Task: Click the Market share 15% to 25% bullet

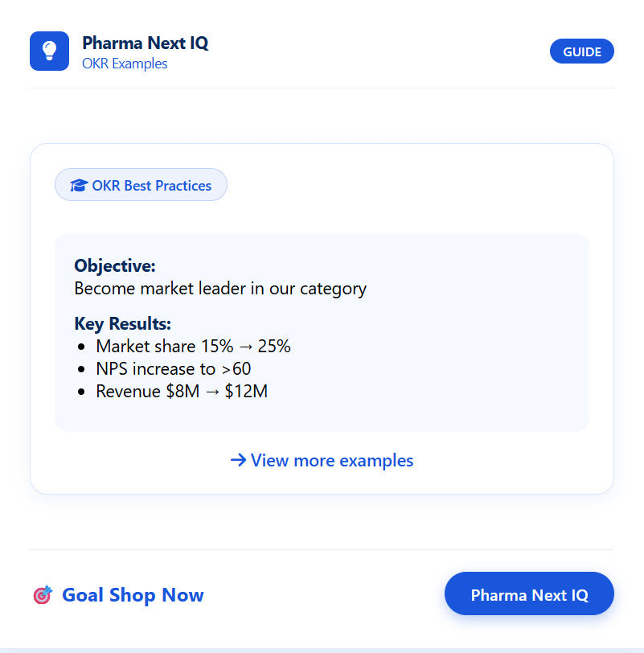Action: pyautogui.click(x=193, y=346)
